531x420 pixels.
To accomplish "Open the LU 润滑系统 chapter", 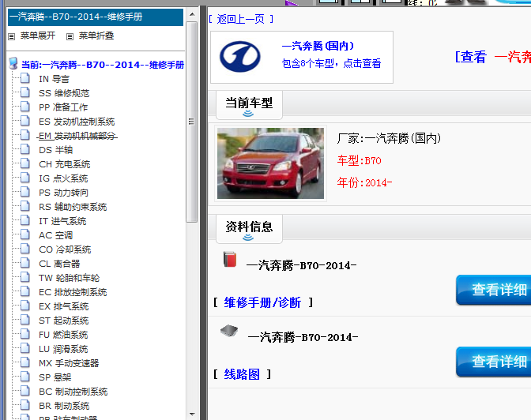I will (63, 349).
